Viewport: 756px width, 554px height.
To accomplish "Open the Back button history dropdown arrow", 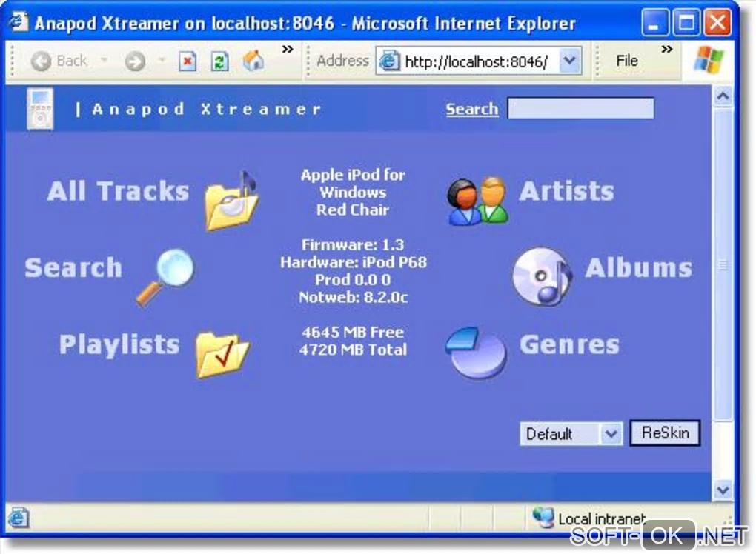I will point(104,60).
